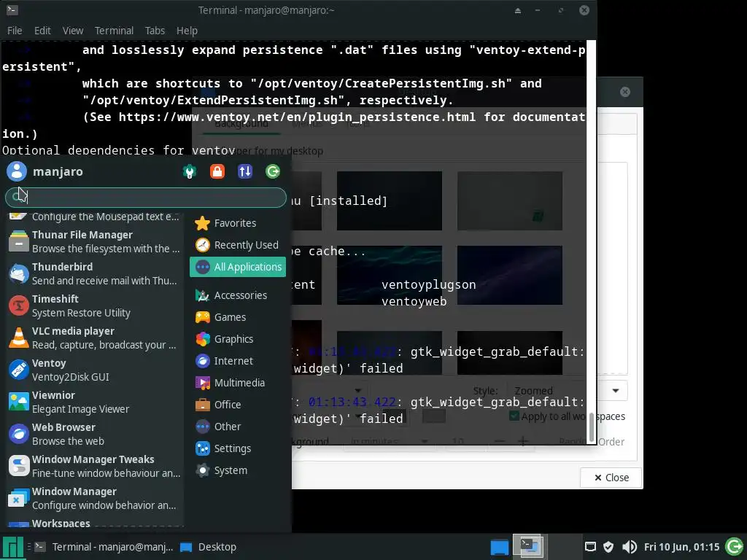Image resolution: width=747 pixels, height=560 pixels.
Task: Open Ventoy2Disk GUI entry
Action: click(94, 370)
